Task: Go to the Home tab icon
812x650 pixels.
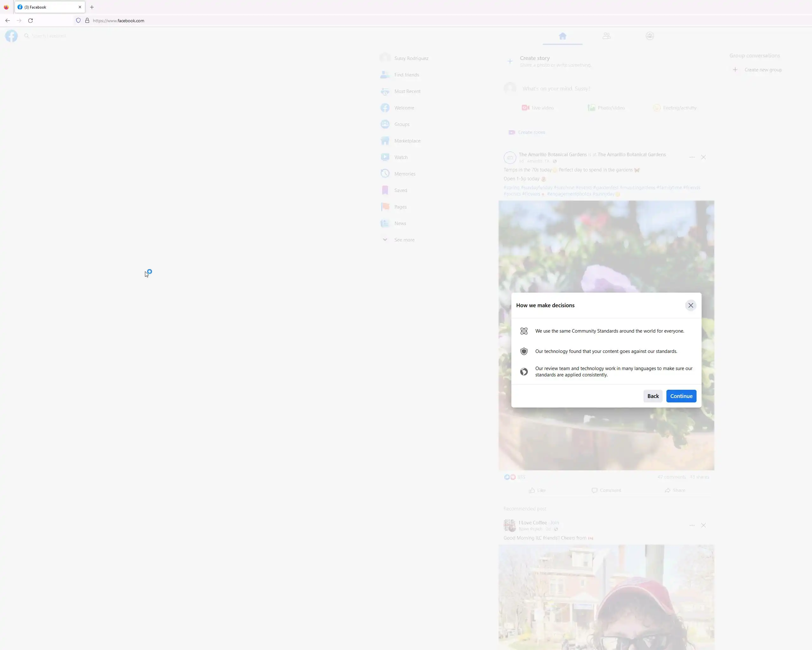Action: [x=562, y=36]
